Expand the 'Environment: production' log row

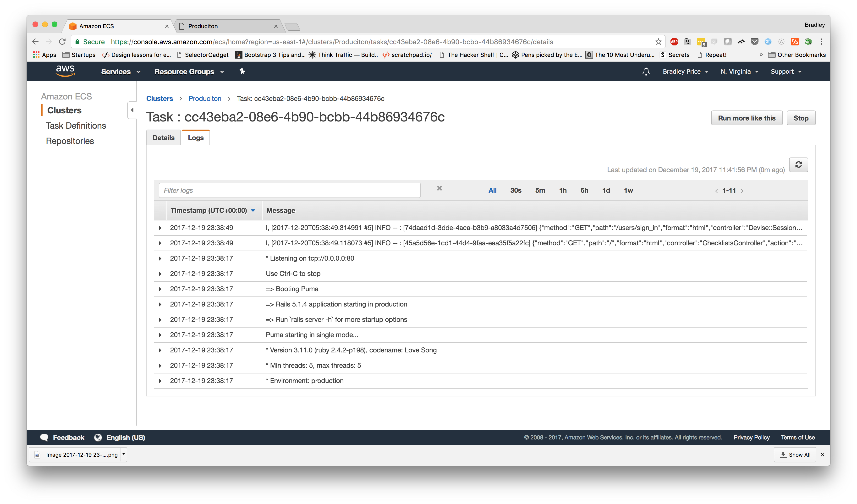(160, 381)
